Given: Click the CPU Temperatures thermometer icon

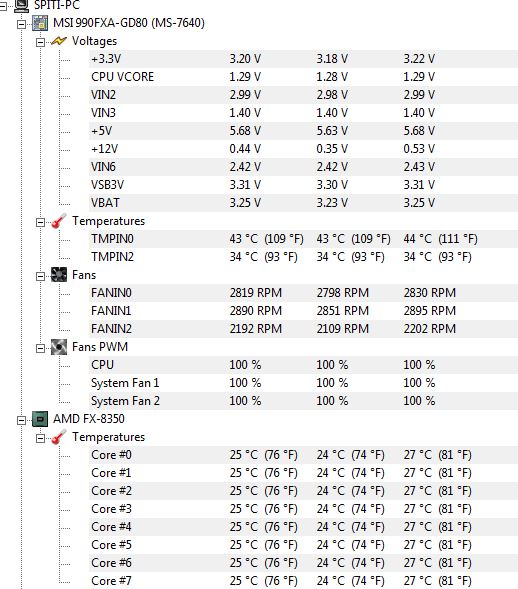Looking at the screenshot, I should click(59, 437).
